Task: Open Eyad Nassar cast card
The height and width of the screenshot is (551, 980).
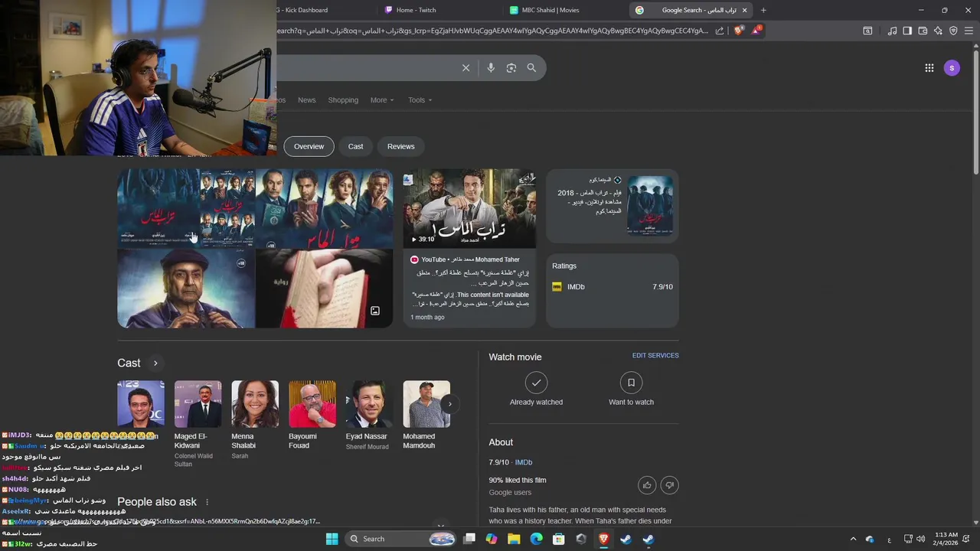Action: (x=370, y=415)
